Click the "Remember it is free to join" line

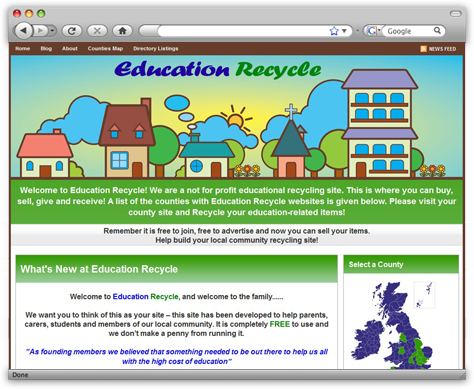237,231
